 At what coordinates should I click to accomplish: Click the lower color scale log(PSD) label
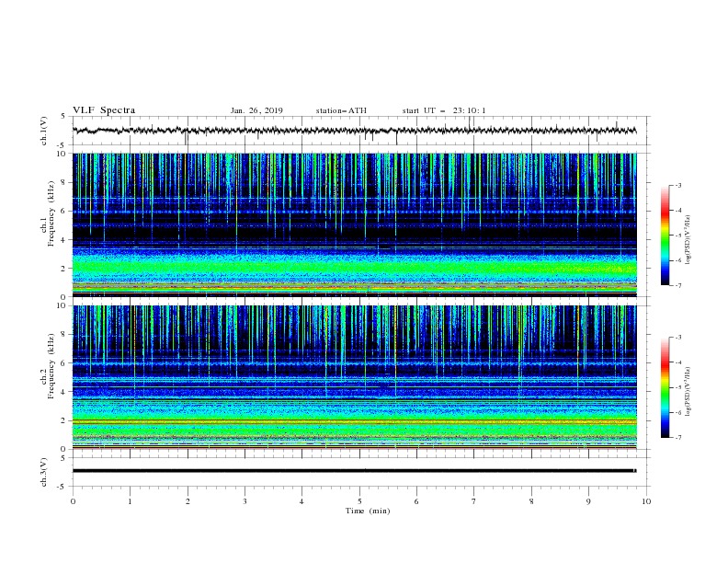click(688, 392)
